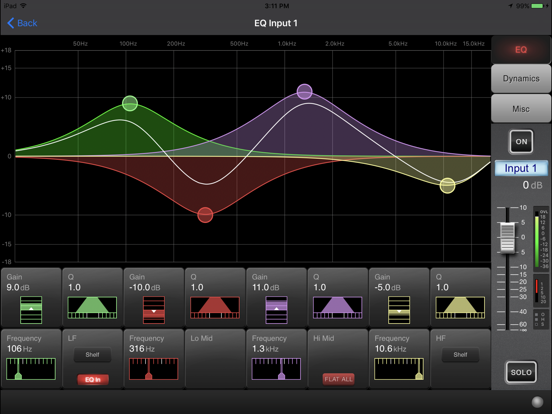Image resolution: width=552 pixels, height=414 pixels.
Task: Toggle the channel ON button
Action: click(x=521, y=142)
